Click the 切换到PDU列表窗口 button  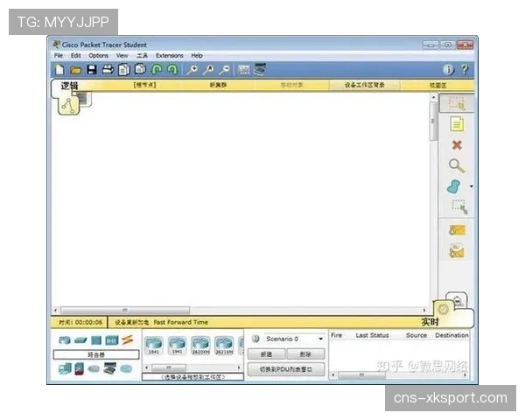coord(286,369)
